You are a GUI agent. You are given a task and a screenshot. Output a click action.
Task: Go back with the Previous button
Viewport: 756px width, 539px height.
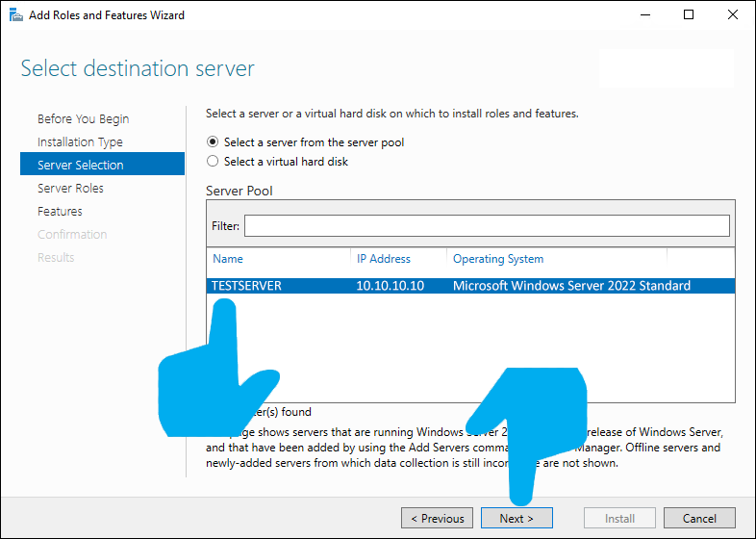tap(437, 518)
